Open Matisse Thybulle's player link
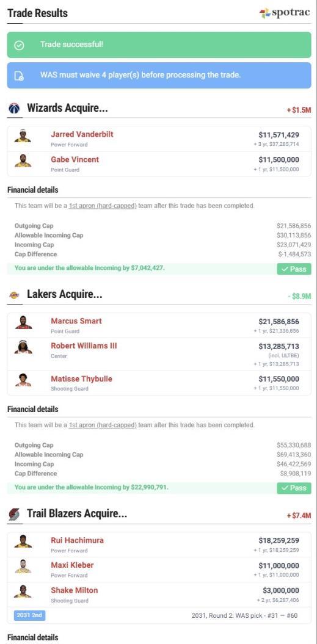The image size is (317, 644). click(x=81, y=378)
